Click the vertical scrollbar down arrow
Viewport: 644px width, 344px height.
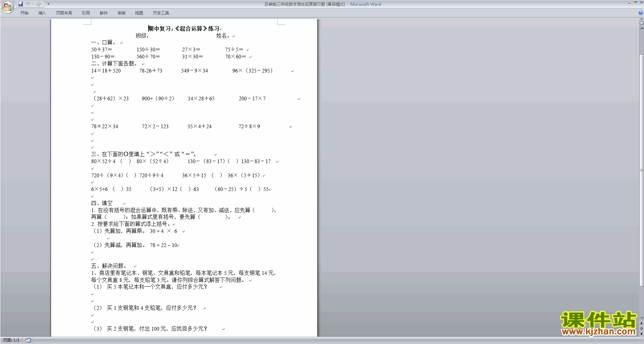tap(641, 318)
